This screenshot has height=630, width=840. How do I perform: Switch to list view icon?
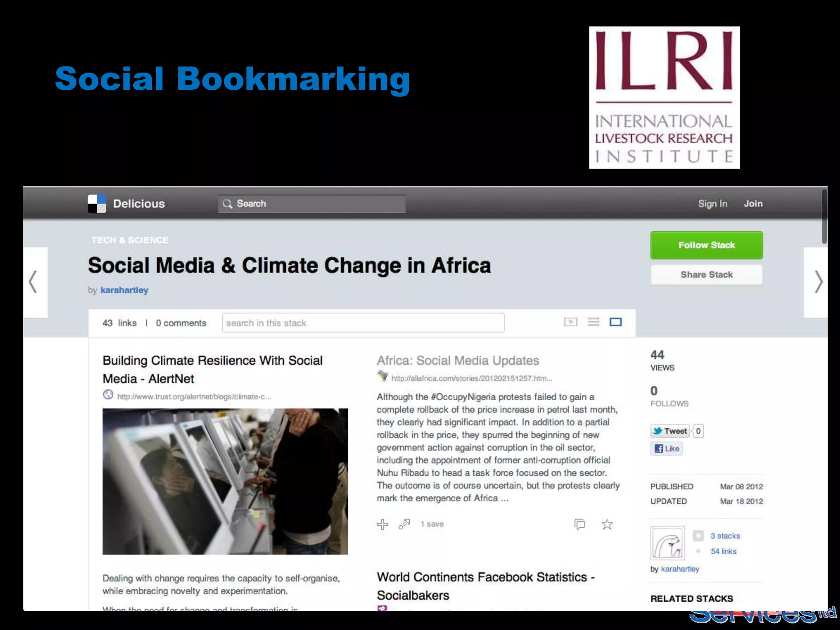tap(593, 322)
